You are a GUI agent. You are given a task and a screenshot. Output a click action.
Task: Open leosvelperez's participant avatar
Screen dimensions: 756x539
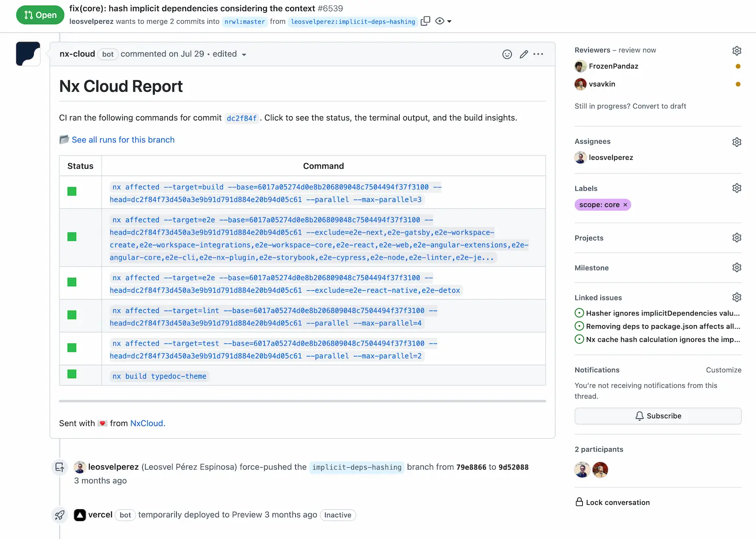(582, 469)
